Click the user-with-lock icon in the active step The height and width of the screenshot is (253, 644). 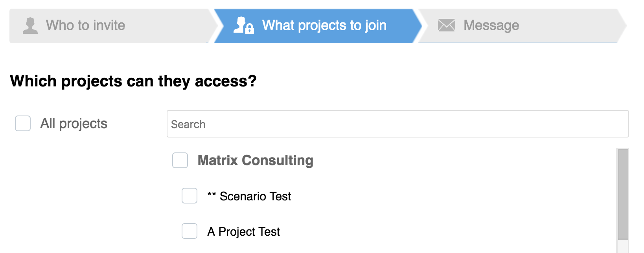point(243,26)
